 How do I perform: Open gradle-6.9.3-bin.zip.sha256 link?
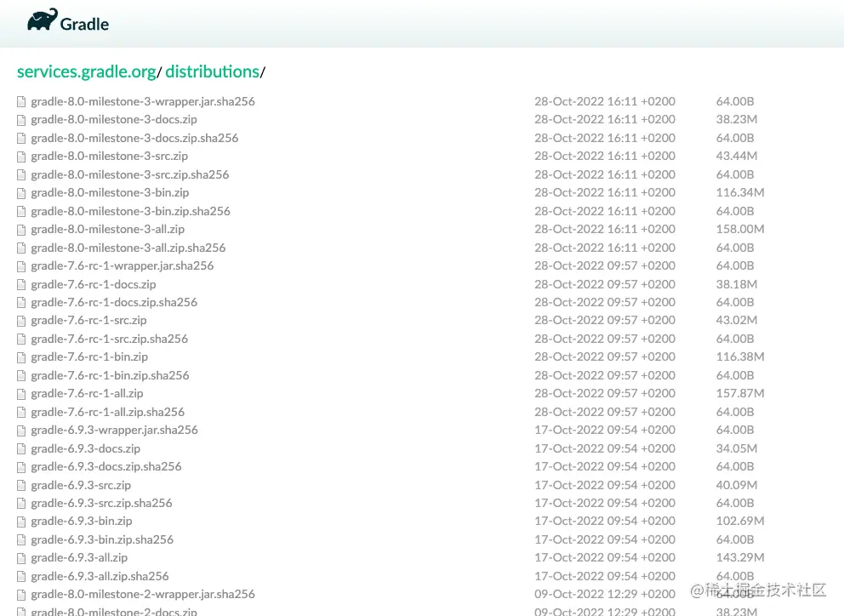tap(102, 539)
